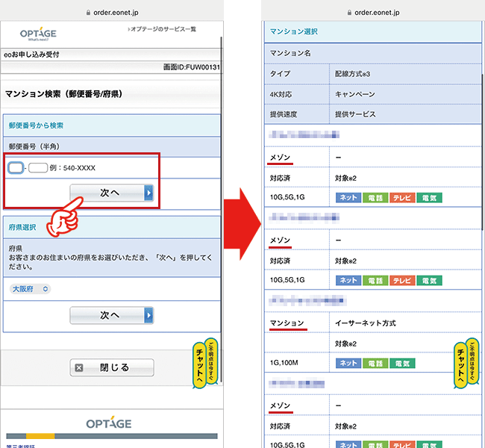Click 電気 badge in first mansion row
The width and height of the screenshot is (485, 448).
tap(429, 198)
